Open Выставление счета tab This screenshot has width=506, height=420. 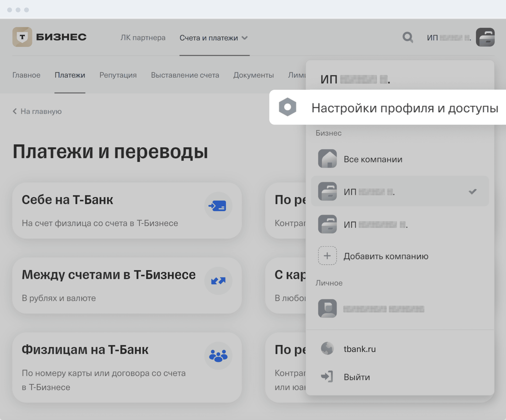(x=185, y=75)
